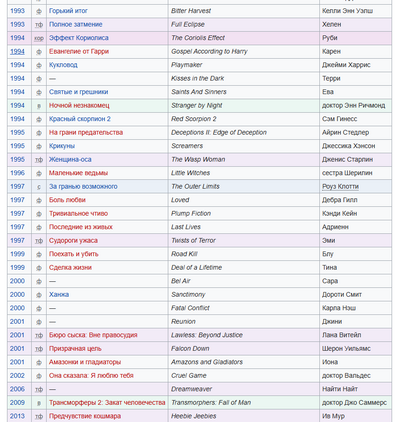The width and height of the screenshot is (400, 422).
Task: Click year 2009 in Трансморферы row
Action: pos(17,402)
